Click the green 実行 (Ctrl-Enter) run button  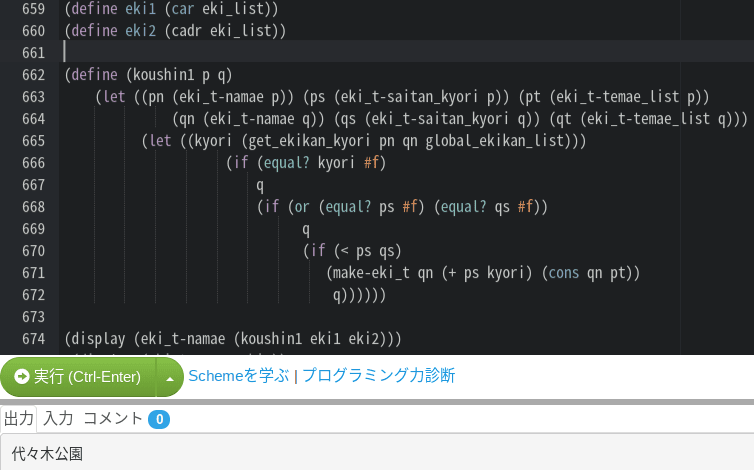pos(78,377)
